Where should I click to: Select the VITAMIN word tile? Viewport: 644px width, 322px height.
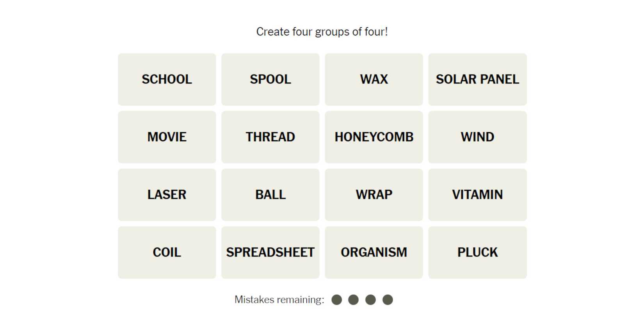click(x=477, y=195)
